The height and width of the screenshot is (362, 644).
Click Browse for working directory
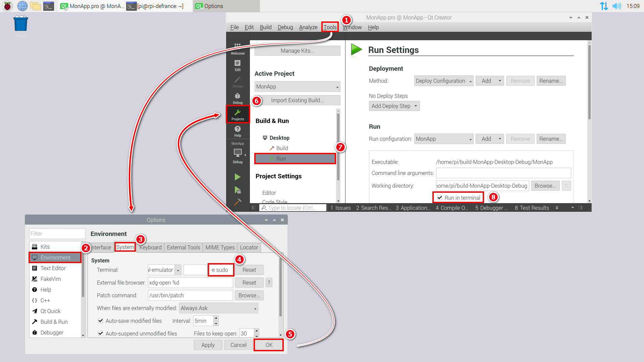point(545,186)
